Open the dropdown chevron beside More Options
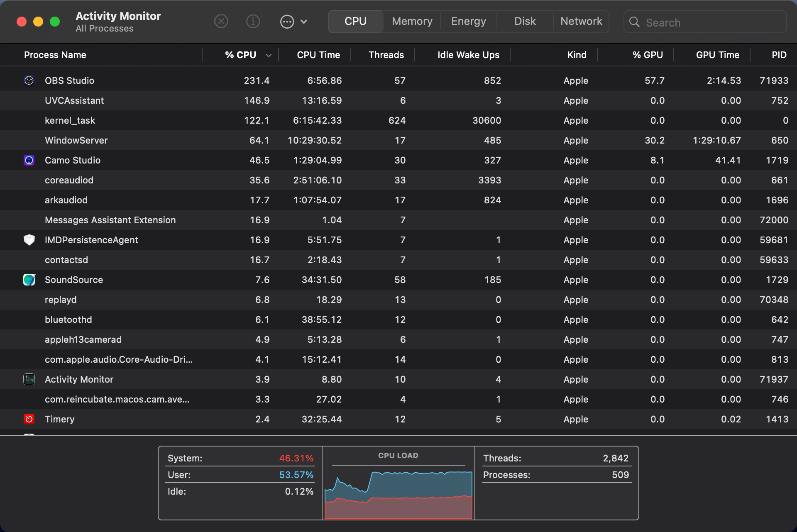797x532 pixels. click(304, 21)
